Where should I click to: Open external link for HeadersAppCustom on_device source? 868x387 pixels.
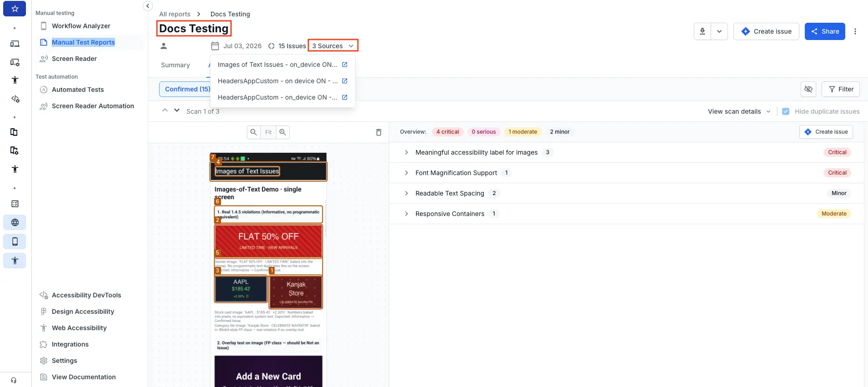coord(345,97)
